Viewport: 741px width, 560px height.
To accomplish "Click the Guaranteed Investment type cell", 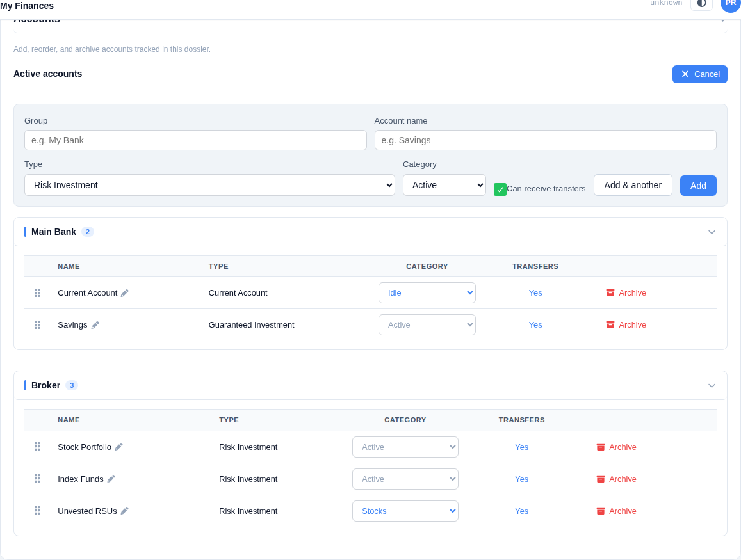I will [x=252, y=325].
